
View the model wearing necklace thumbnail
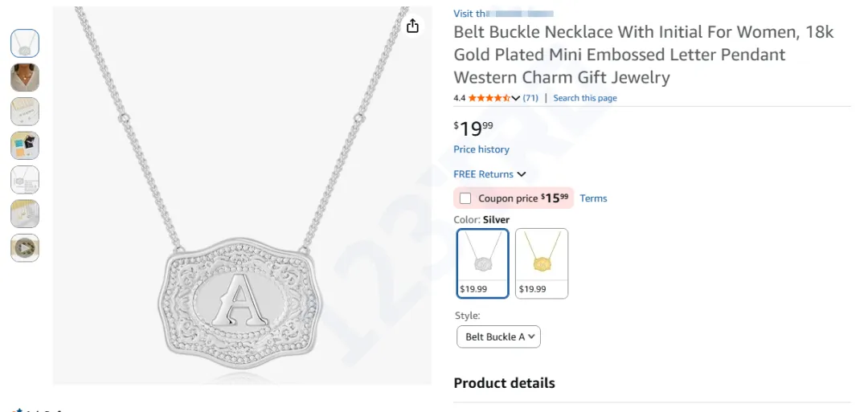25,77
